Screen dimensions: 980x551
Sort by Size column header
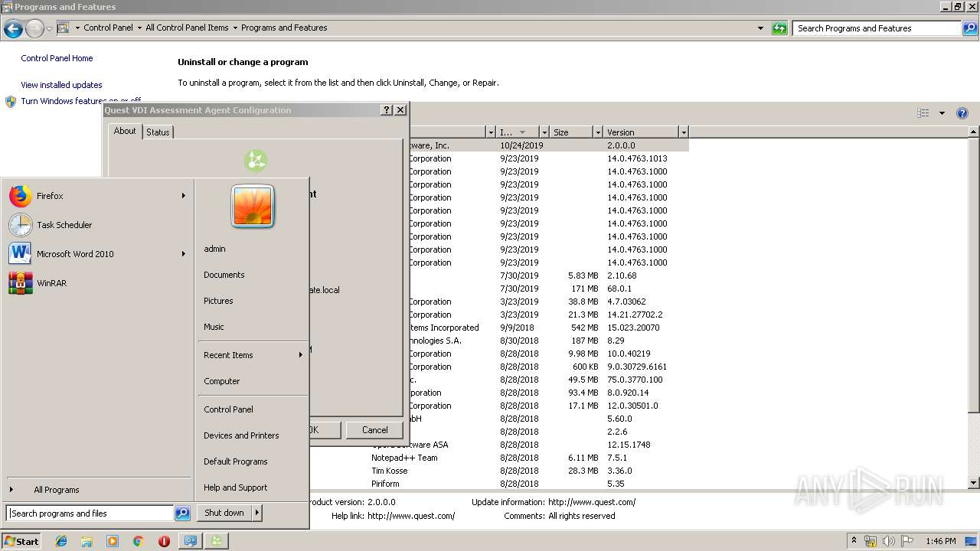571,132
